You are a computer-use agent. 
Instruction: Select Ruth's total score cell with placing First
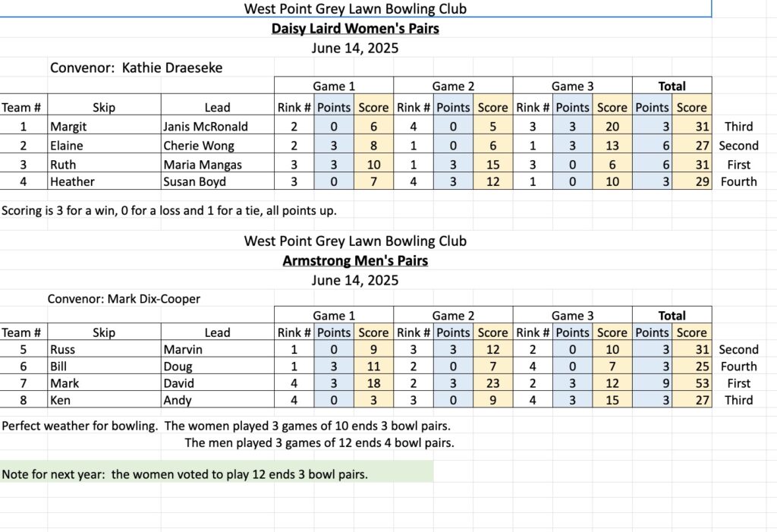[x=692, y=165]
